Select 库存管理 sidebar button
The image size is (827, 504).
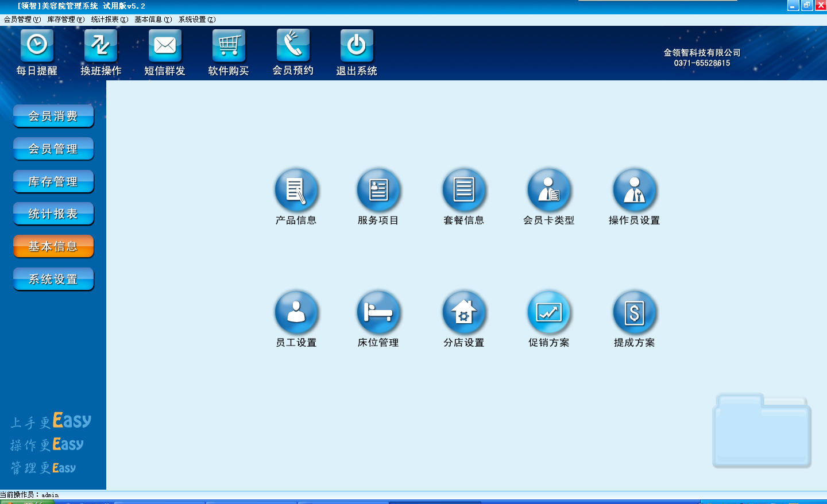coord(53,181)
